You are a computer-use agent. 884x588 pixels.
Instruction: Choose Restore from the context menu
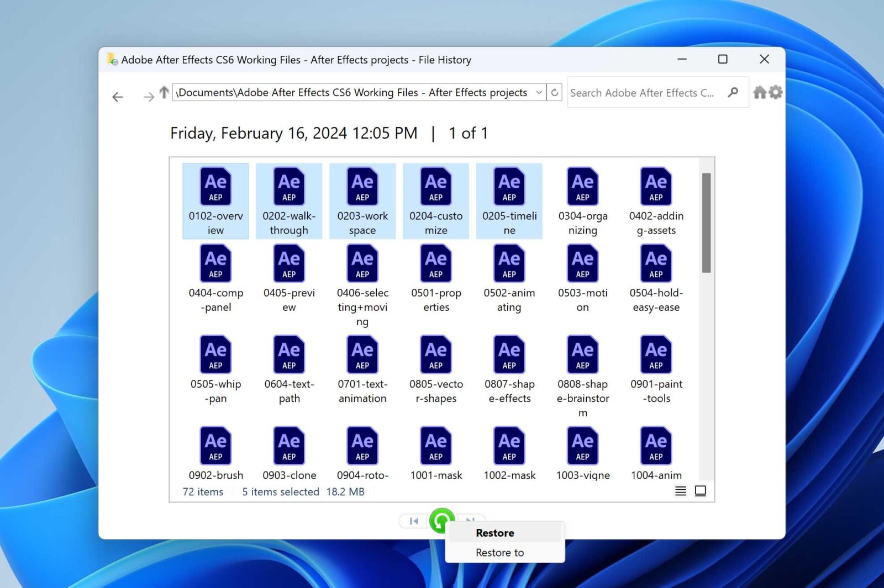click(494, 532)
